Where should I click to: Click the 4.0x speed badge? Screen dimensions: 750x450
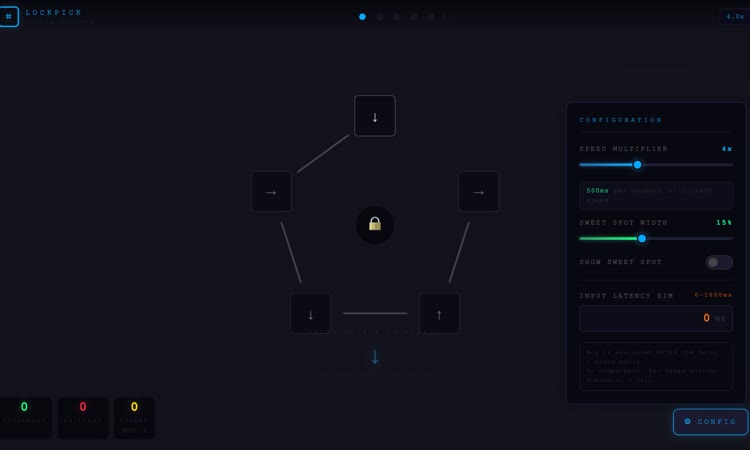point(735,17)
